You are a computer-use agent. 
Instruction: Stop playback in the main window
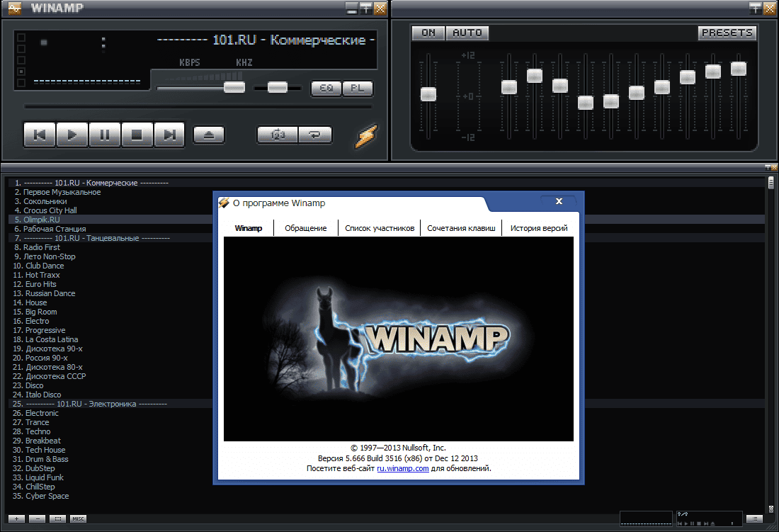(x=137, y=135)
